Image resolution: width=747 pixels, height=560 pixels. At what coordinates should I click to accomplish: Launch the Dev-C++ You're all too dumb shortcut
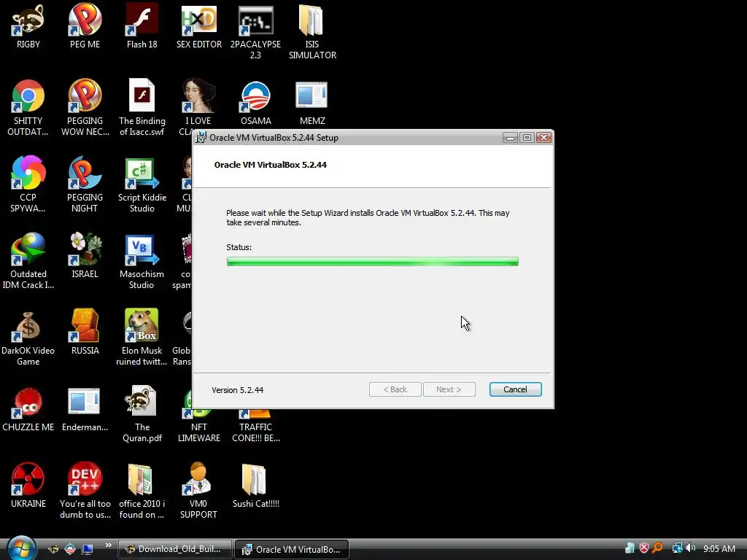85,491
